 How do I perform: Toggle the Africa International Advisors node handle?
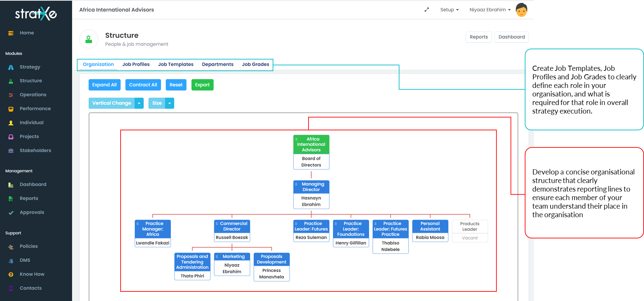click(x=296, y=139)
